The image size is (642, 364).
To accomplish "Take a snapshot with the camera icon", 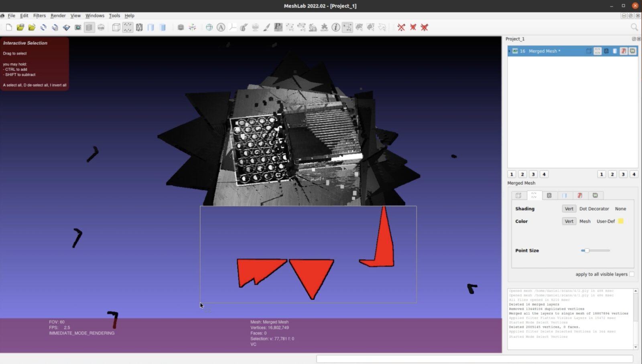I will (77, 27).
